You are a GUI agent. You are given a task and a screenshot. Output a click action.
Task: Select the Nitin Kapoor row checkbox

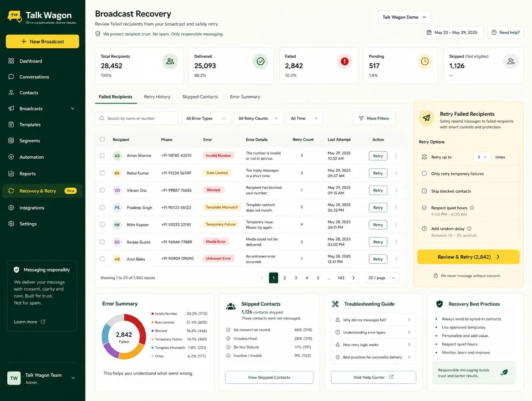click(102, 225)
